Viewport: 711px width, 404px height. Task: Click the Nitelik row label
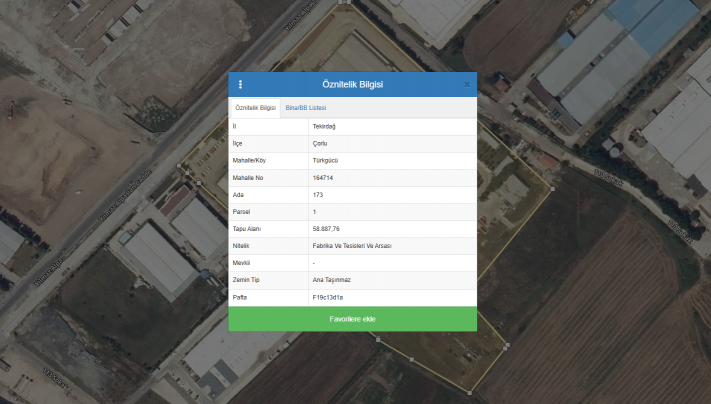click(x=240, y=245)
